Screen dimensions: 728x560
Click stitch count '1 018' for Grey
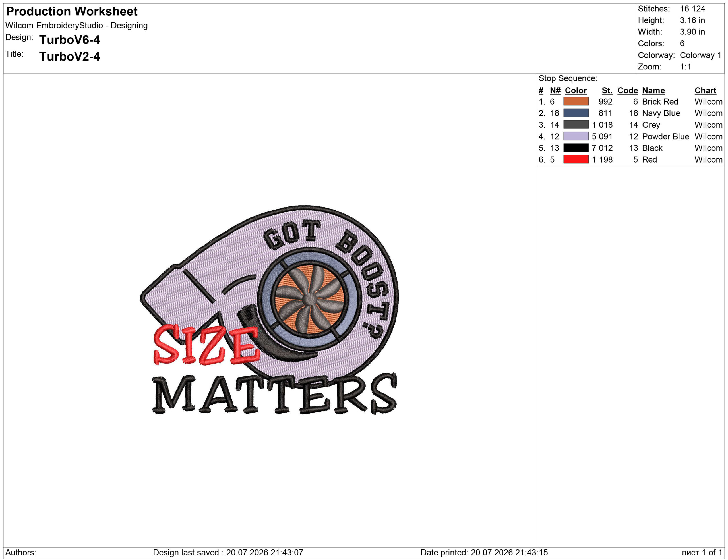pyautogui.click(x=602, y=125)
